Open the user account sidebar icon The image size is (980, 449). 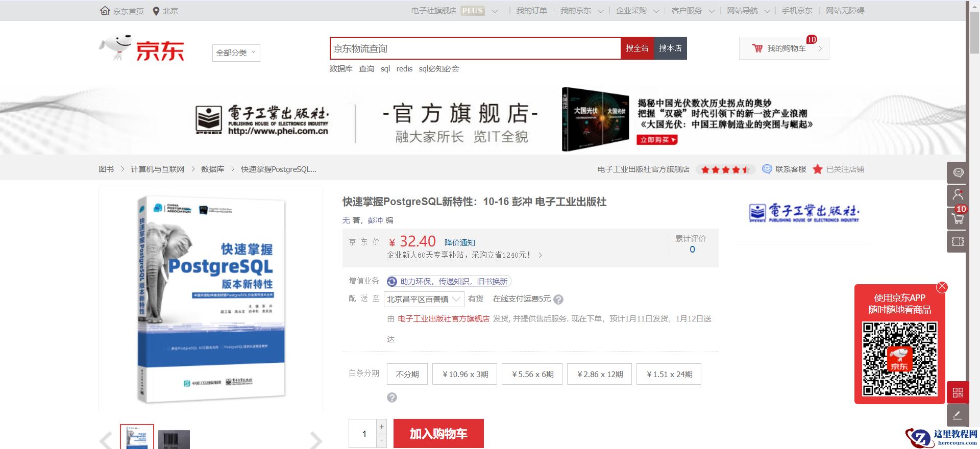[x=958, y=195]
